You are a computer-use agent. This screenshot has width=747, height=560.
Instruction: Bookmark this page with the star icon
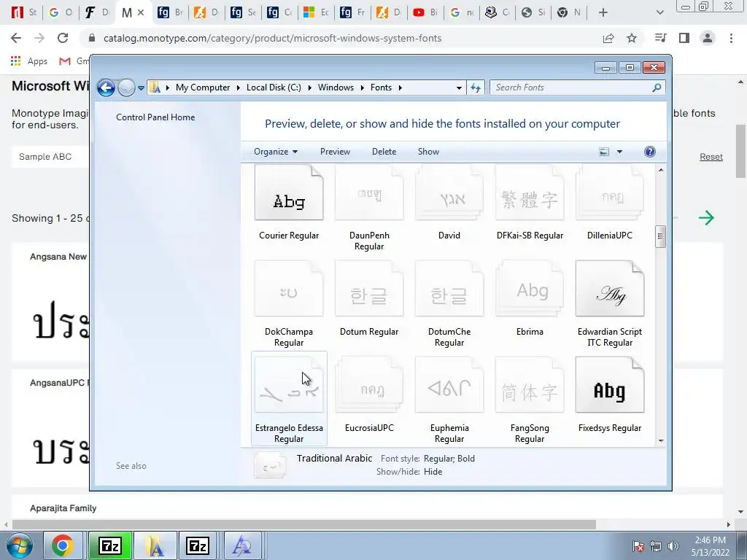pyautogui.click(x=632, y=38)
